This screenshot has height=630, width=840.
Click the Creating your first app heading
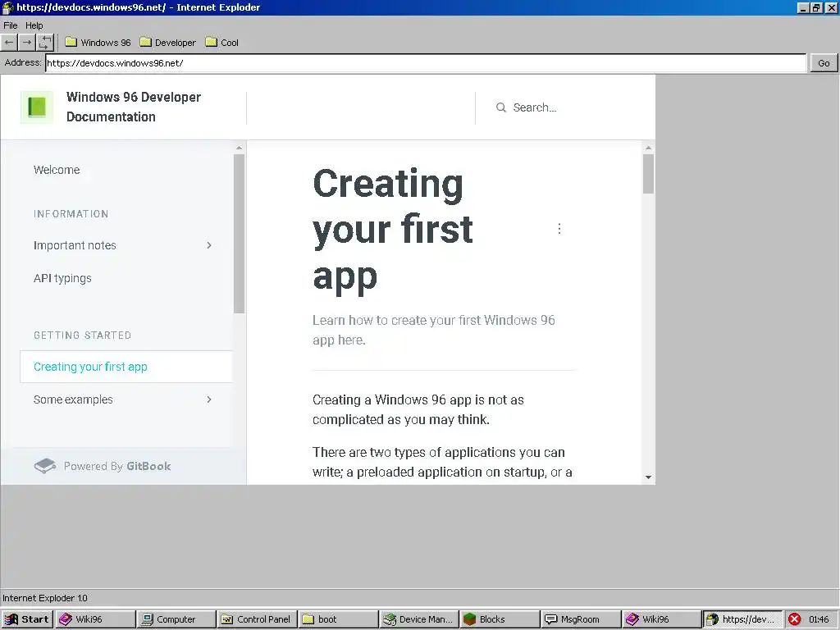pyautogui.click(x=393, y=230)
